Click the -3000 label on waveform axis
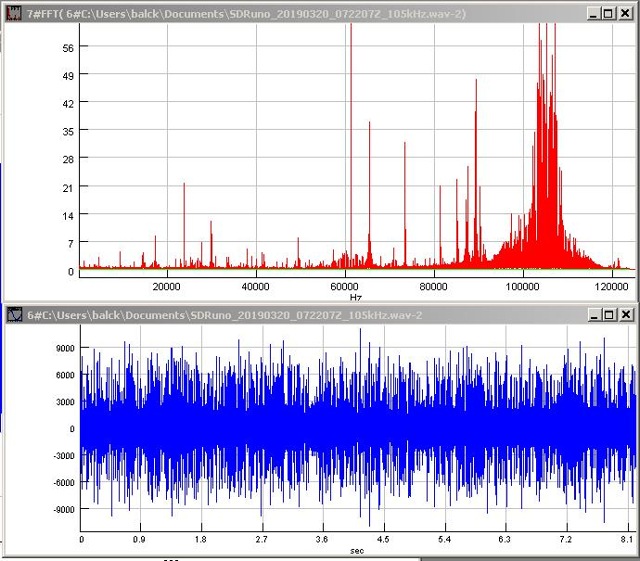Image resolution: width=640 pixels, height=561 pixels. coord(64,456)
